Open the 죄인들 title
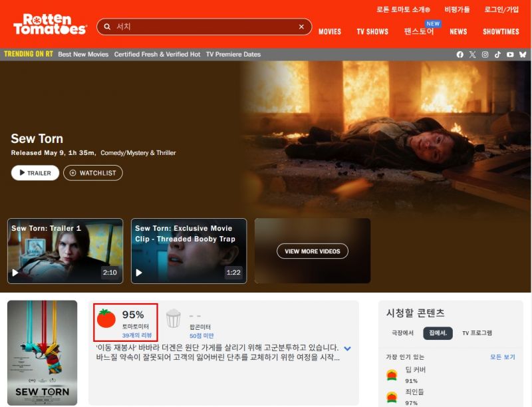The image size is (532, 407). (414, 392)
